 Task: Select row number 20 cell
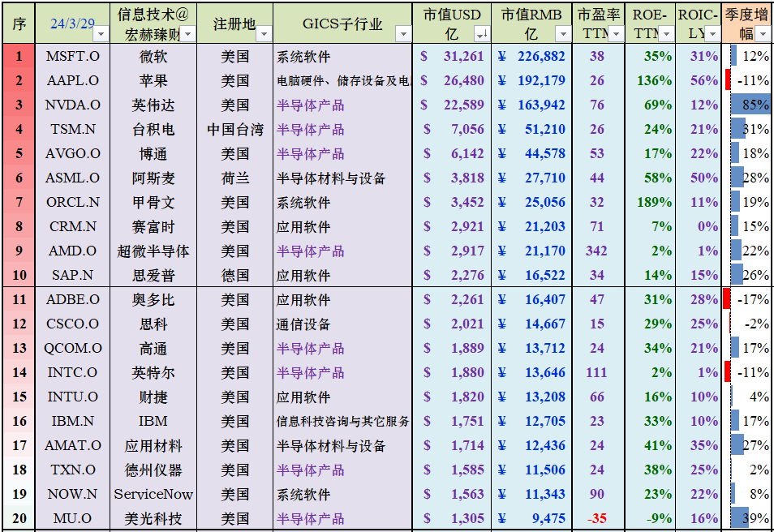tap(19, 518)
